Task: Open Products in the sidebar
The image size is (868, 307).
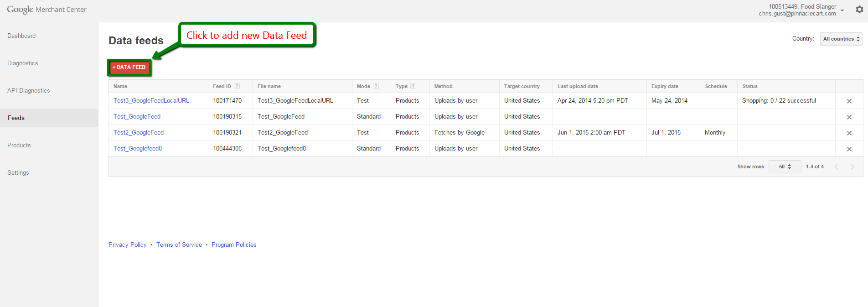Action: (x=19, y=145)
